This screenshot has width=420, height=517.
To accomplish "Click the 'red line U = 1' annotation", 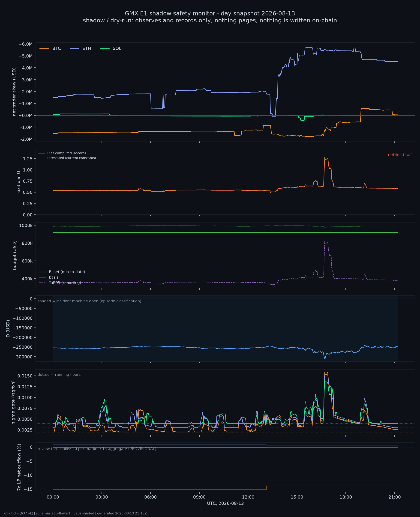I will [400, 155].
